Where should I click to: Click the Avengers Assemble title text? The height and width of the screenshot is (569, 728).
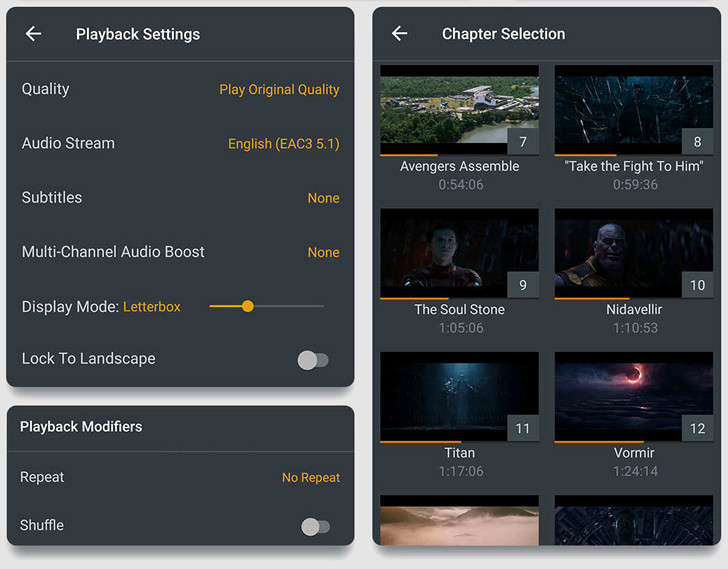pos(460,166)
